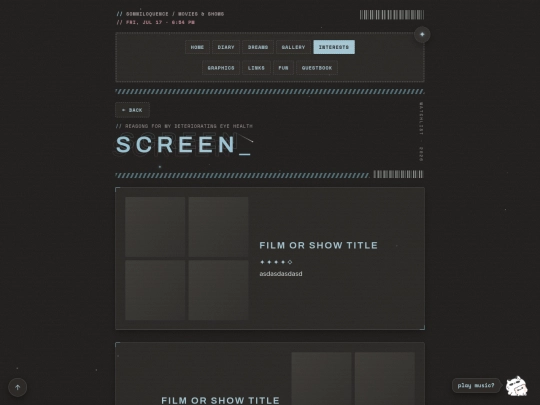Go to the Diary page
540x405 pixels.
[x=226, y=47]
